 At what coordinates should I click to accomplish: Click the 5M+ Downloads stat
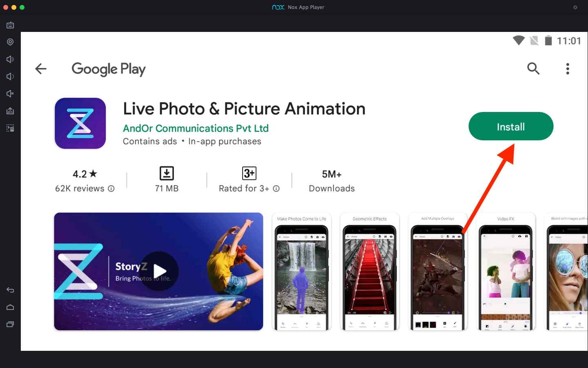tap(332, 181)
